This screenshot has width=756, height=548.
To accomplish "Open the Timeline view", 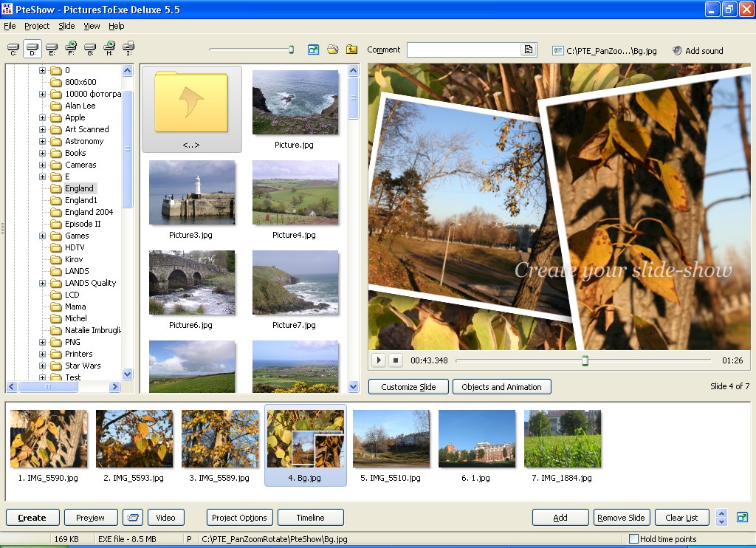I will [311, 518].
